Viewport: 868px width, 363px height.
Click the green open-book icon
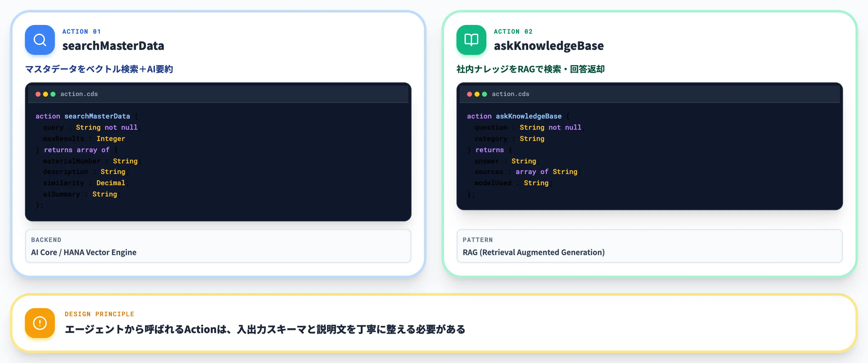(471, 40)
